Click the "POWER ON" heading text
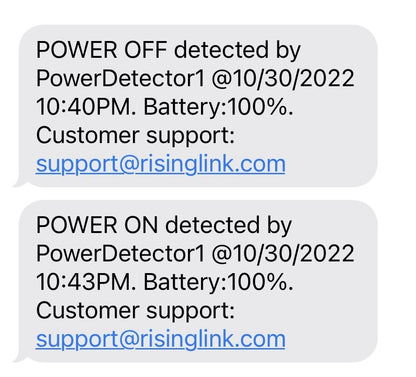The height and width of the screenshot is (377, 416). pos(97,225)
